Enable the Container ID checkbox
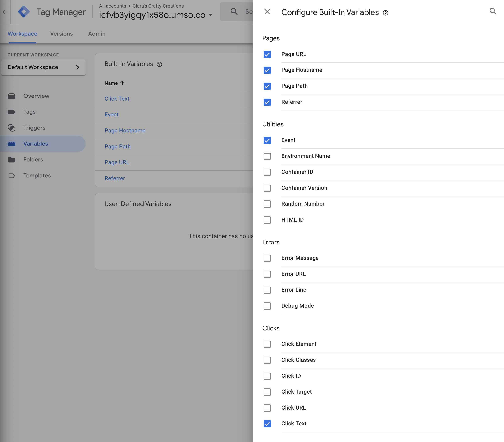Viewport: 504px width, 442px height. [267, 172]
